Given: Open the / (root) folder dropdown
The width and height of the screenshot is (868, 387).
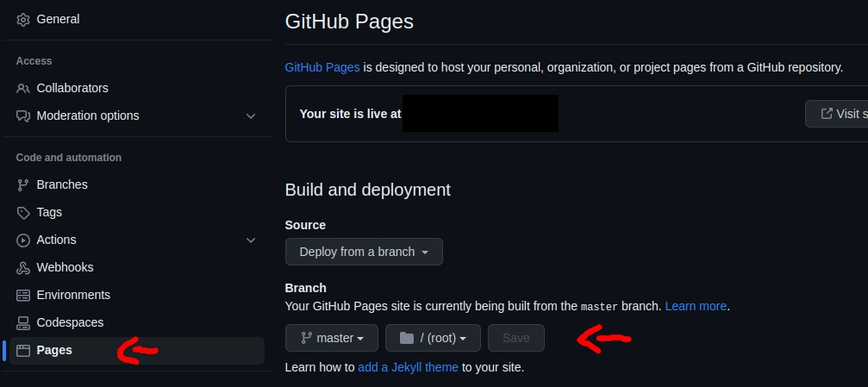Looking at the screenshot, I should tap(433, 338).
